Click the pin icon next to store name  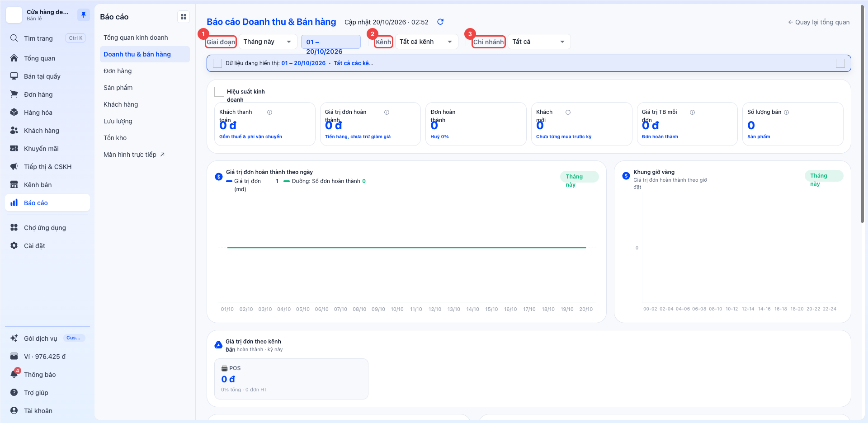tap(83, 15)
